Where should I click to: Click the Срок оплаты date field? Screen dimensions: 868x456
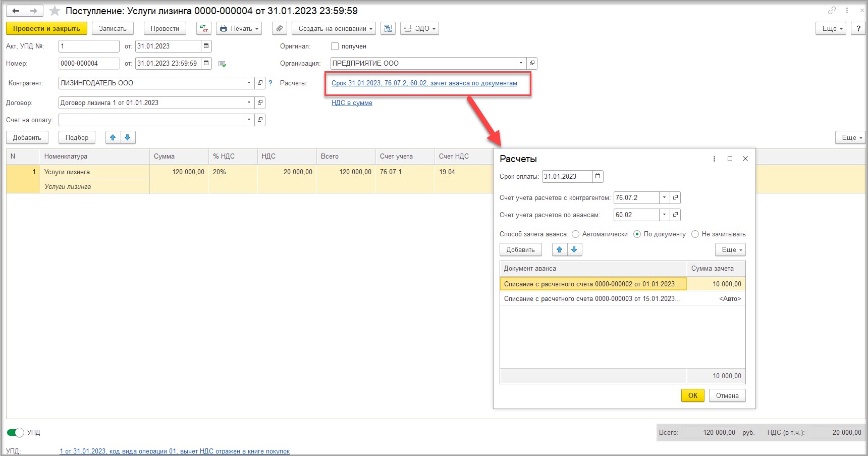pos(567,176)
